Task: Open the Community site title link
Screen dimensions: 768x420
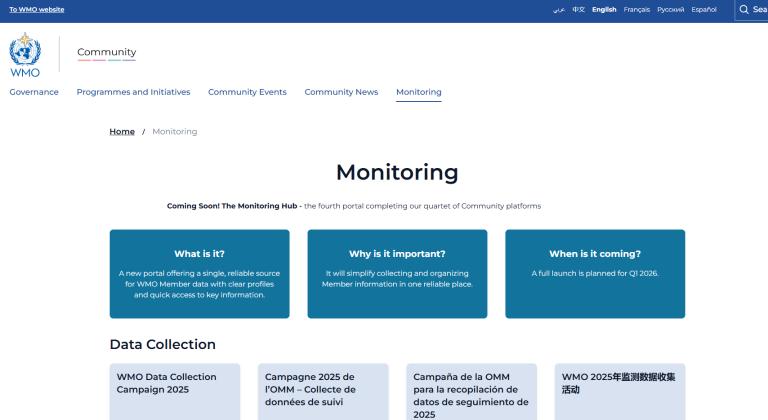Action: (106, 52)
